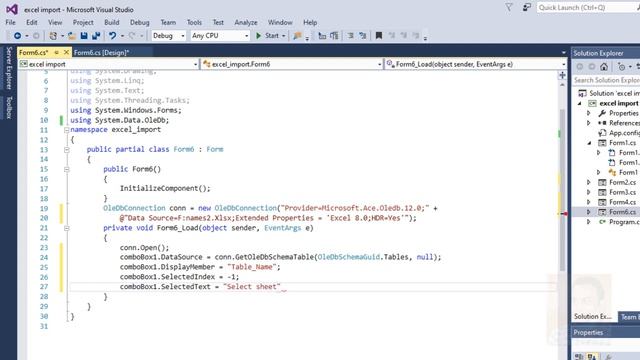Click the notifications filter funnel icon

[509, 7]
